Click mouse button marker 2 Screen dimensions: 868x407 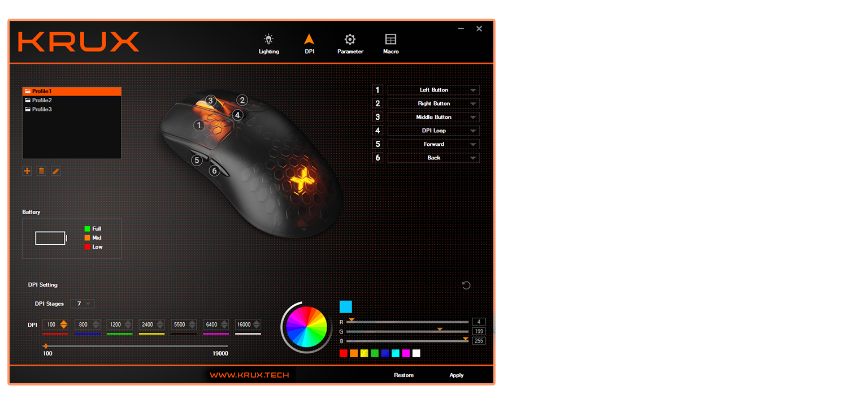tap(242, 100)
